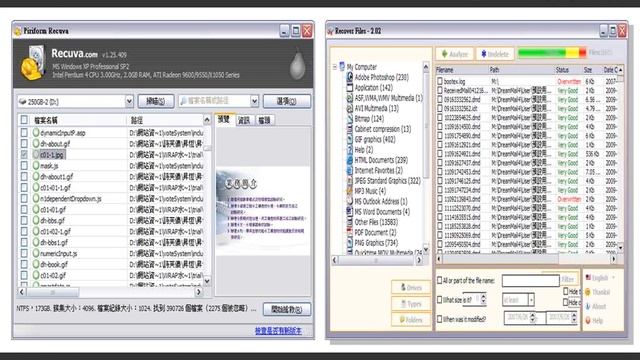Click the Application category icon in tree
Image resolution: width=640 pixels, height=360 pixels.
pos(349,88)
